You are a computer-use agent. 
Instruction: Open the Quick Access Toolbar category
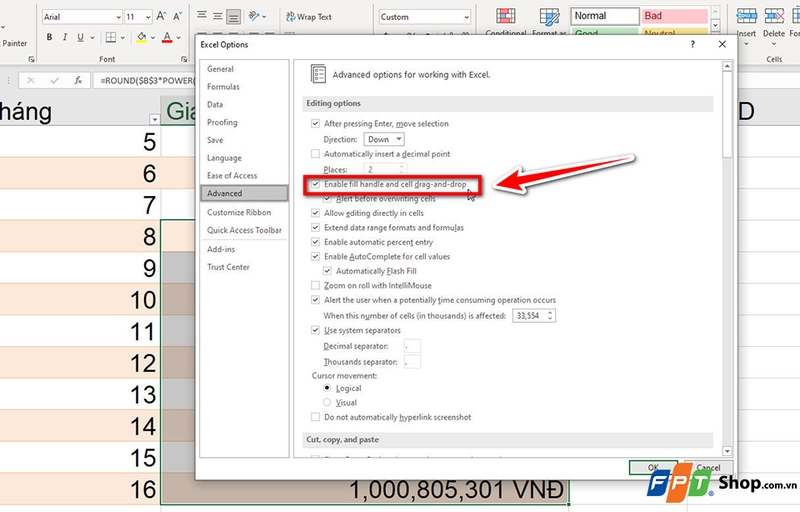pyautogui.click(x=244, y=230)
